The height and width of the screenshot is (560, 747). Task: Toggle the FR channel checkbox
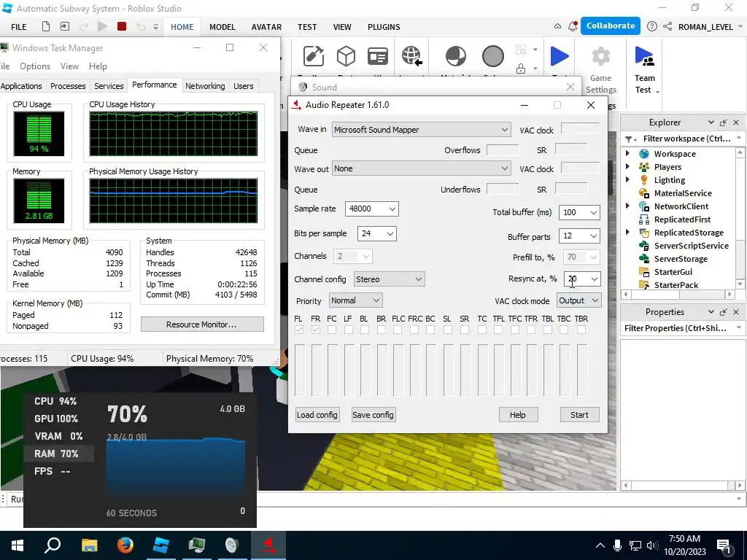(x=315, y=330)
